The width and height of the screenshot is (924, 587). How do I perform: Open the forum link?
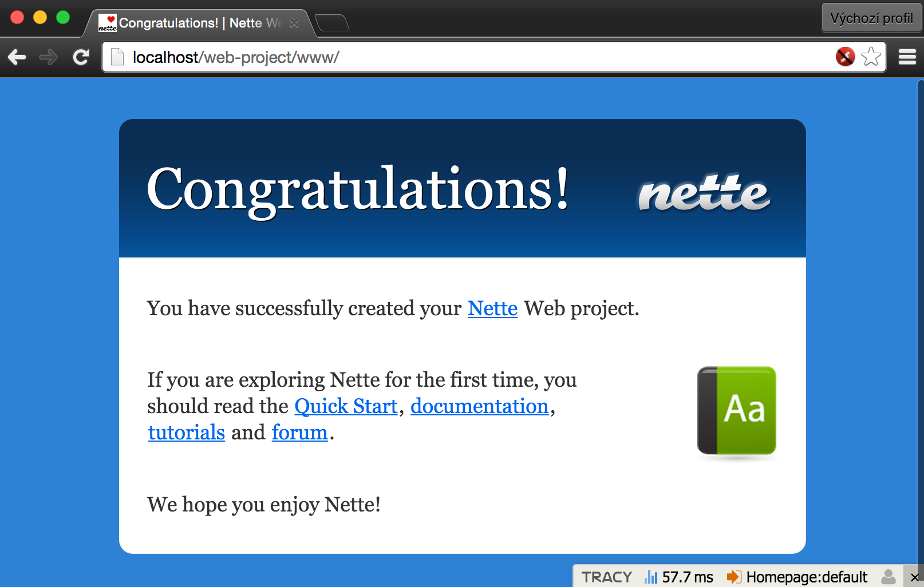click(x=299, y=433)
